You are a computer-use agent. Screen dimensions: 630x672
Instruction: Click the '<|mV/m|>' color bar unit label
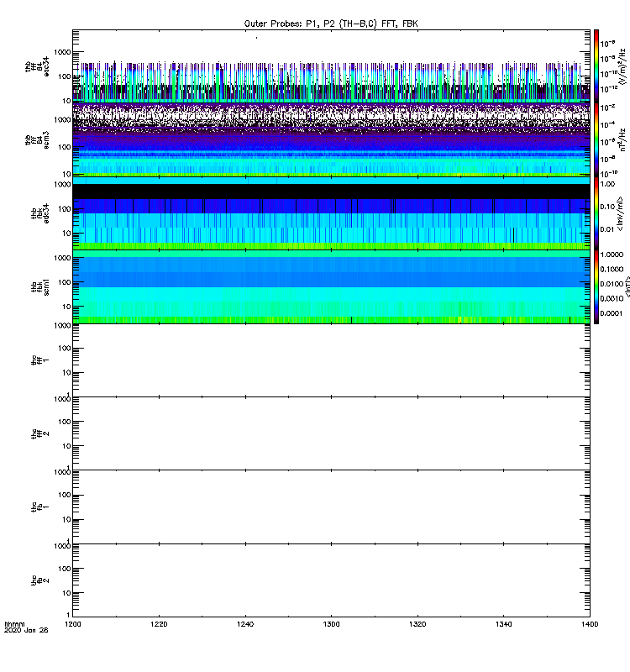[x=620, y=213]
